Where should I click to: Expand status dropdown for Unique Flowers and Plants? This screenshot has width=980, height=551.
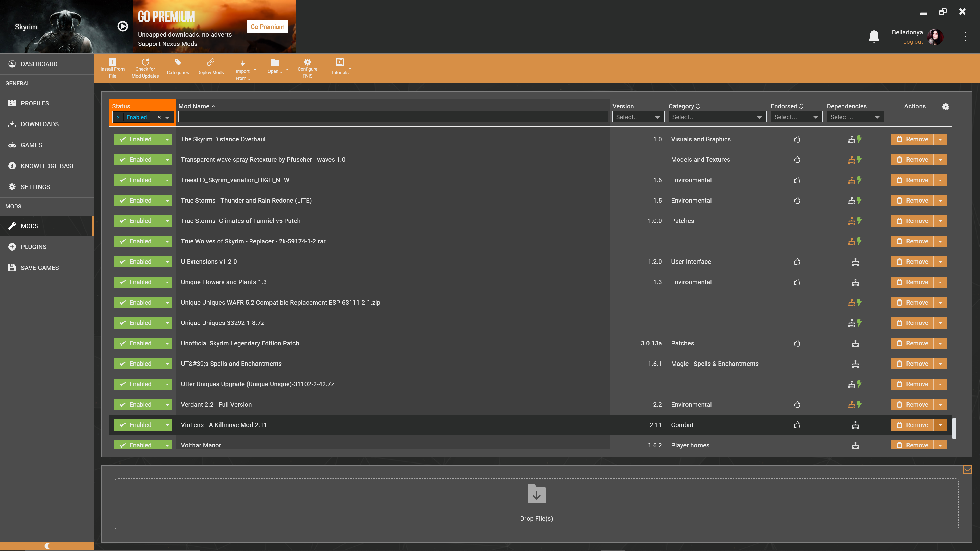(167, 282)
